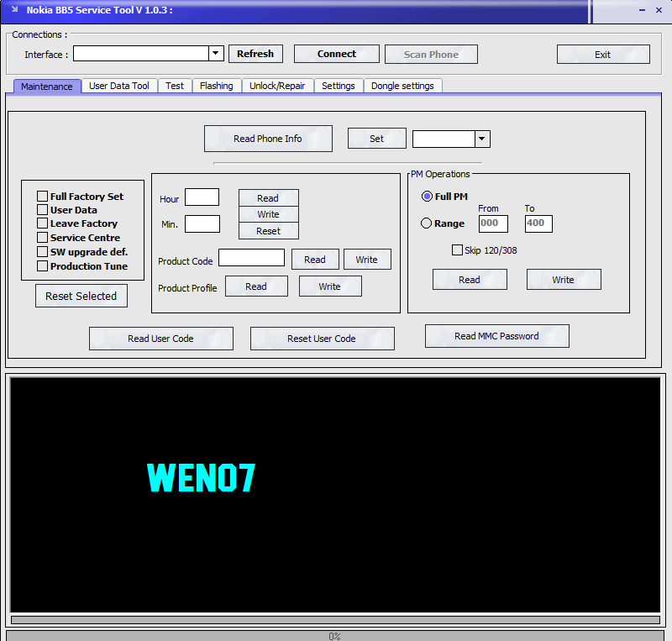Expand the dropdown next to Set
Screen dimensions: 672x641
pos(482,139)
